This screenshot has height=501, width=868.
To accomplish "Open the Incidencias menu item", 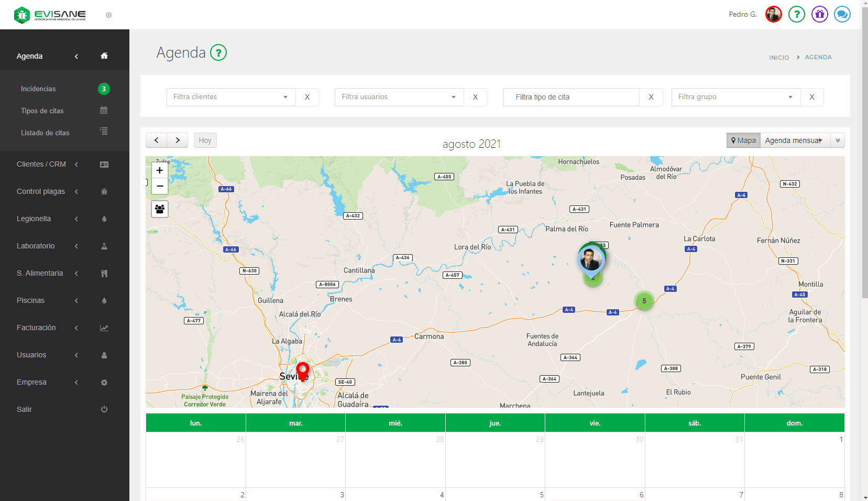I will click(x=38, y=89).
